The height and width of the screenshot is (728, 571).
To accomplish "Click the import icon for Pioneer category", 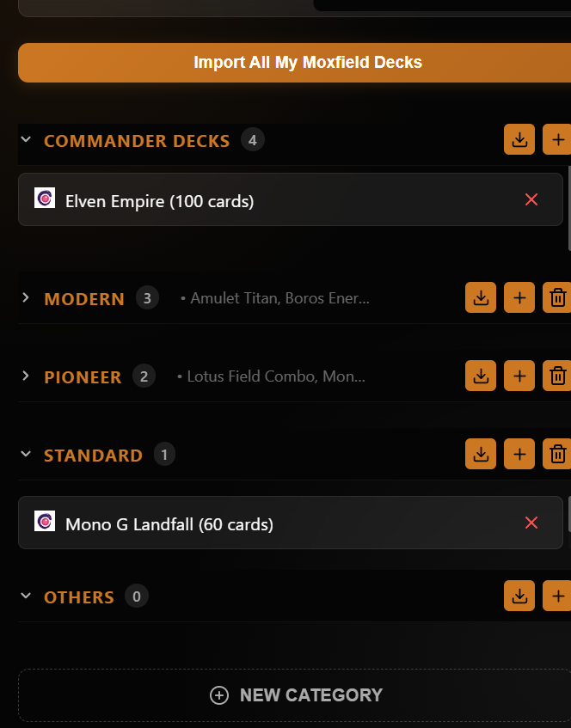I will click(x=481, y=376).
